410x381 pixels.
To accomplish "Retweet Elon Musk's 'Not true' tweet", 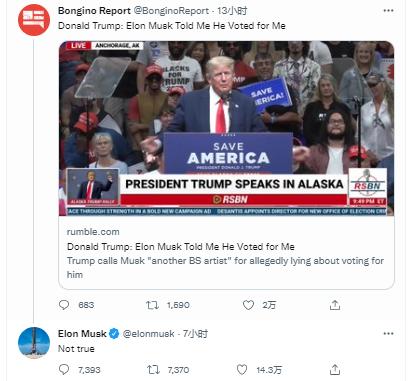I will click(153, 369).
